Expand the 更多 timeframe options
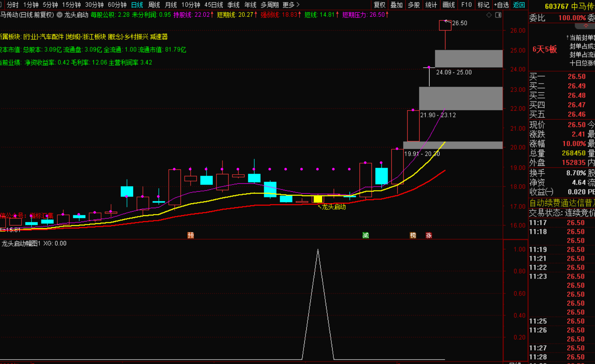The width and height of the screenshot is (595, 364). (291, 5)
